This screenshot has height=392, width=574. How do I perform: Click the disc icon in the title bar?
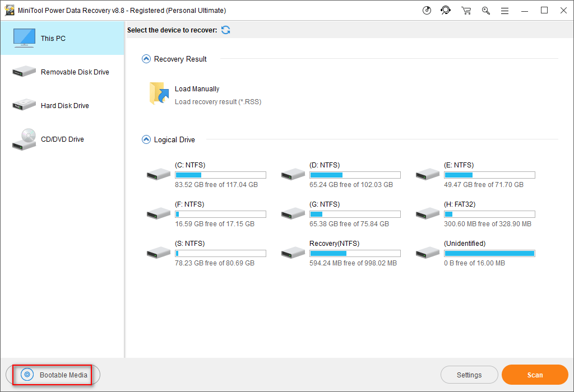(427, 10)
